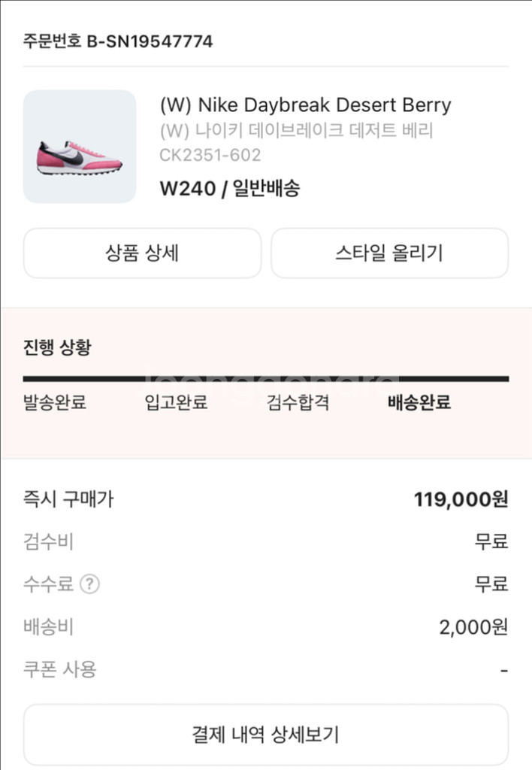Click the 쿠폰 사용 row label

click(60, 669)
